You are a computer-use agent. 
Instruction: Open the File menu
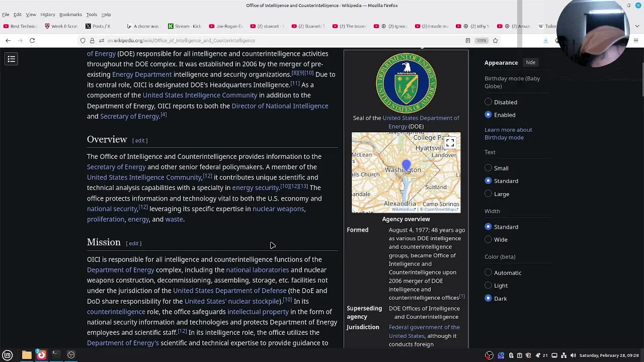tap(6, 15)
